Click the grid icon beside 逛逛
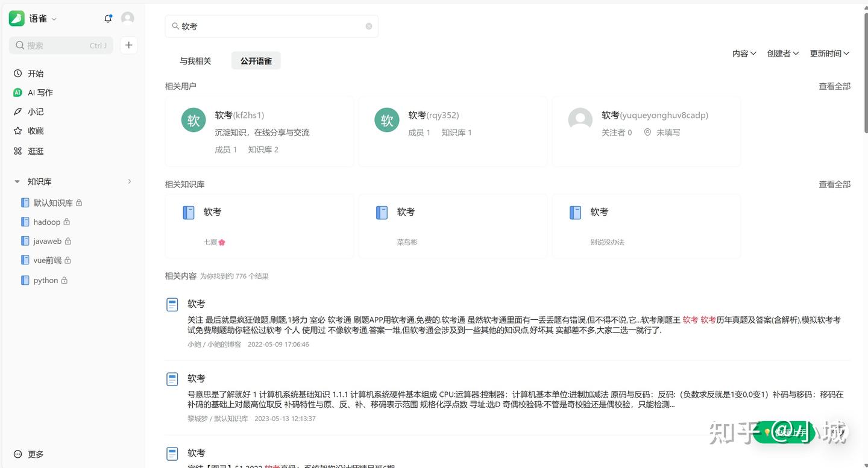Screen dimensions: 868x468 point(18,151)
